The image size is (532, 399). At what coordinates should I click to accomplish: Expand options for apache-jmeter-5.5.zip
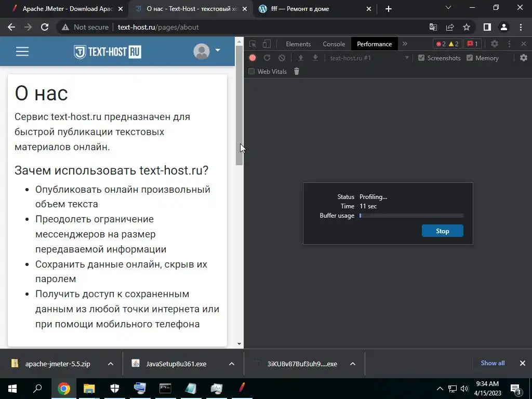coord(111,364)
